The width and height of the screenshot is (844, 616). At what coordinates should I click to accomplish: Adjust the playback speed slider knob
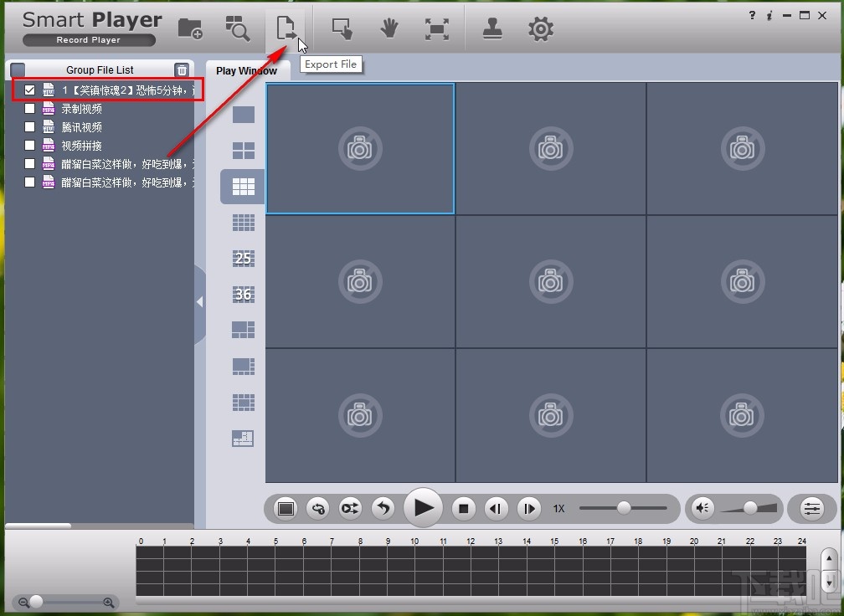[623, 507]
